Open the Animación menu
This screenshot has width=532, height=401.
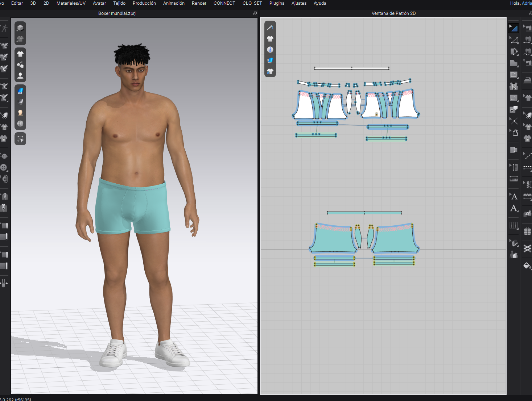tap(174, 3)
